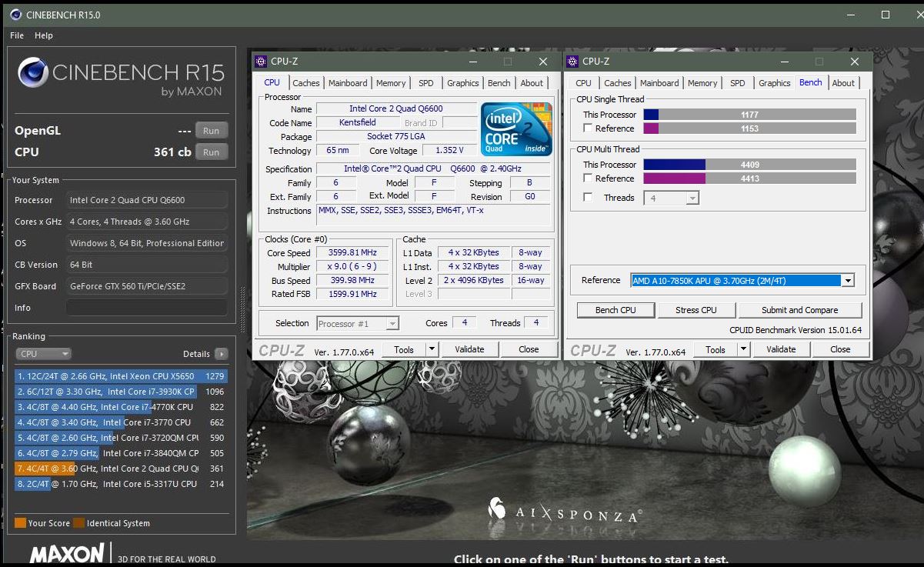Open Reference CPU dropdown AMD A10-7850K

tap(742, 281)
